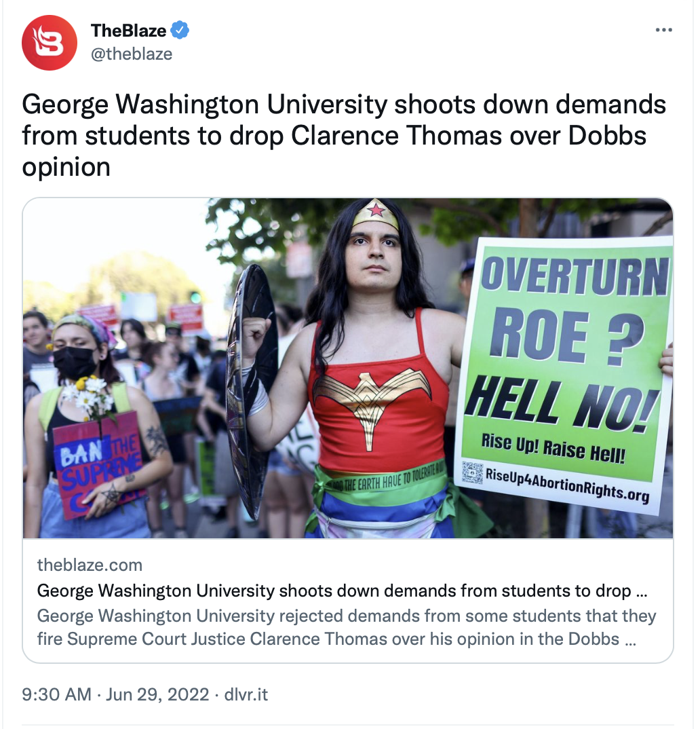The image size is (700, 729).
Task: Open the three-dot more options menu
Action: [x=664, y=31]
